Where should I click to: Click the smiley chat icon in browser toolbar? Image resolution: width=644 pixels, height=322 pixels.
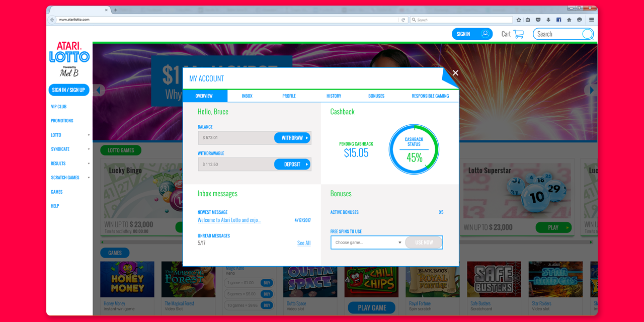point(580,20)
